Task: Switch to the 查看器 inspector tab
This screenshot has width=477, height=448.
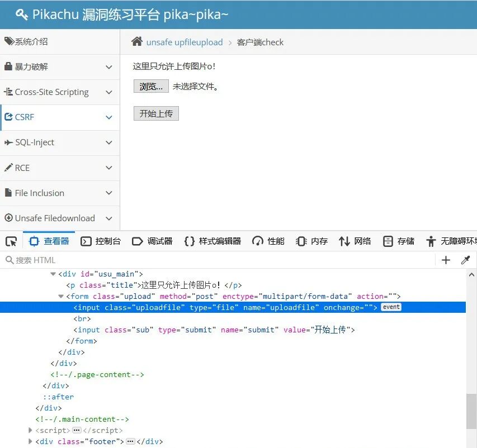Action: click(49, 241)
